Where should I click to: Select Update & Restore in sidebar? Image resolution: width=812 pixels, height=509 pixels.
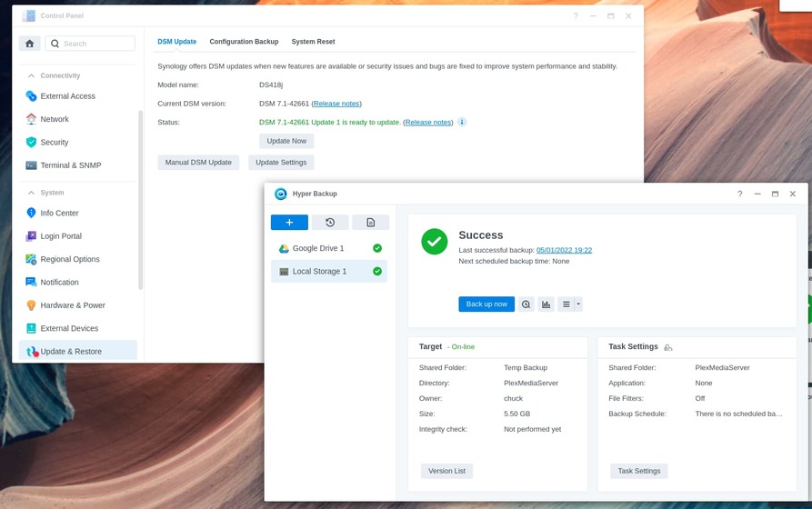pos(77,351)
